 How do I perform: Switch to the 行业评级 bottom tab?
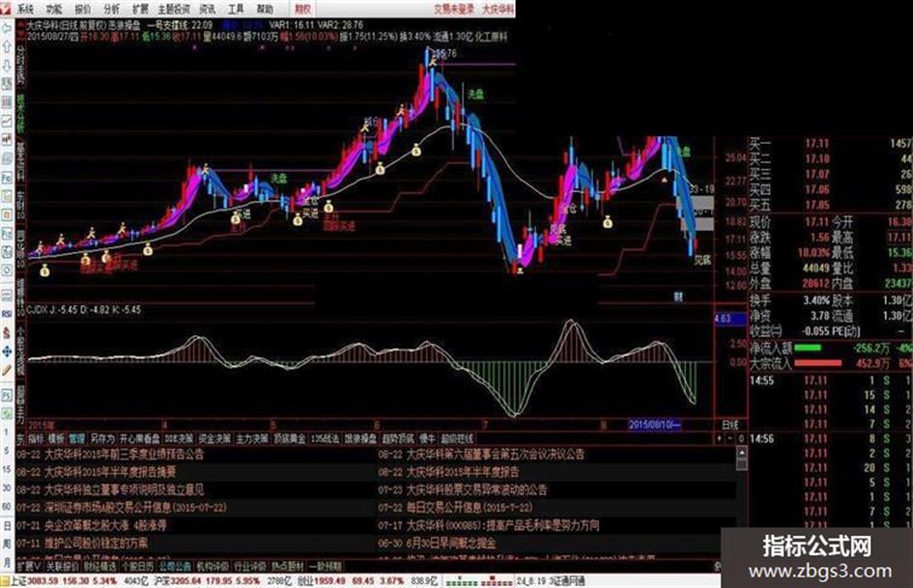click(250, 566)
